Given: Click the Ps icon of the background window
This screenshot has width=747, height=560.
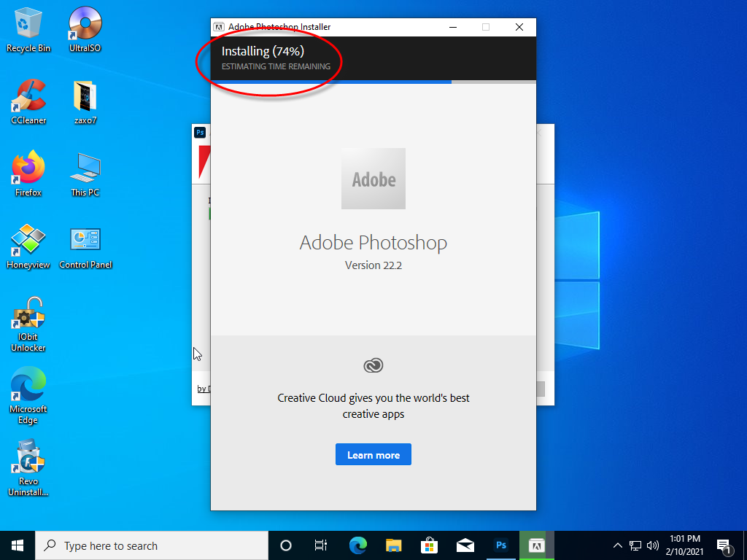Looking at the screenshot, I should 200,133.
